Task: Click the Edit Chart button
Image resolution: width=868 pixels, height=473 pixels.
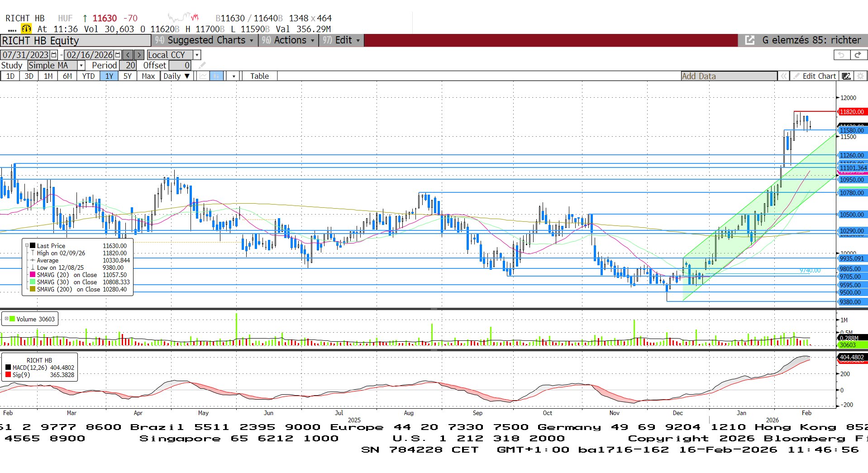Action: tap(815, 76)
